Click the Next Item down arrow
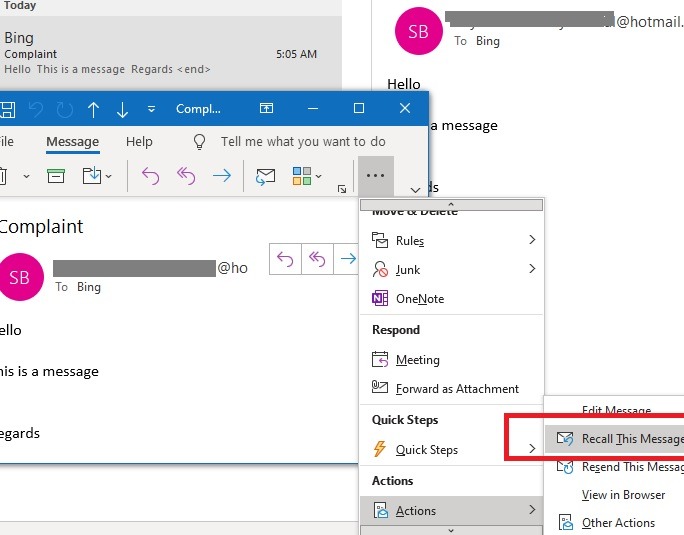This screenshot has width=684, height=535. pyautogui.click(x=122, y=110)
